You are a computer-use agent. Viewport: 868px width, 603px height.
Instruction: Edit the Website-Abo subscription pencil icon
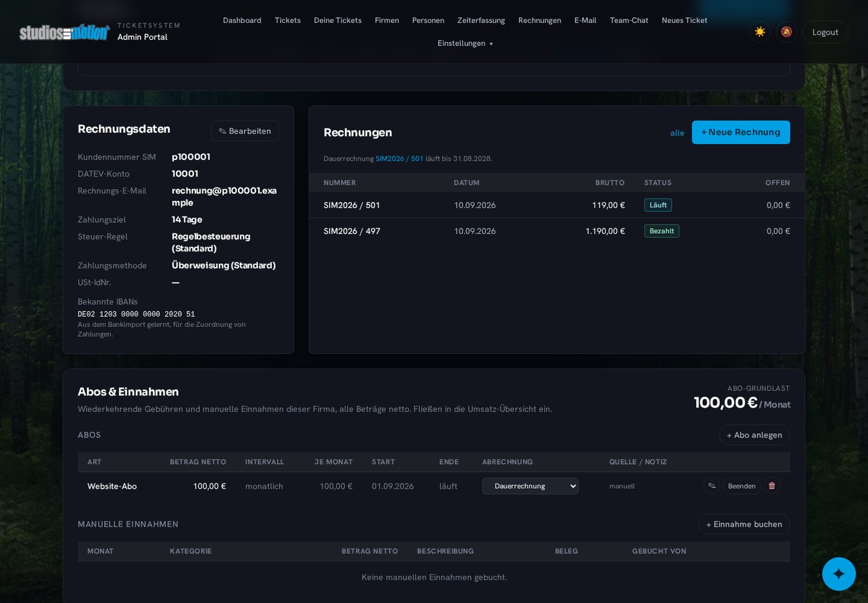pos(712,486)
